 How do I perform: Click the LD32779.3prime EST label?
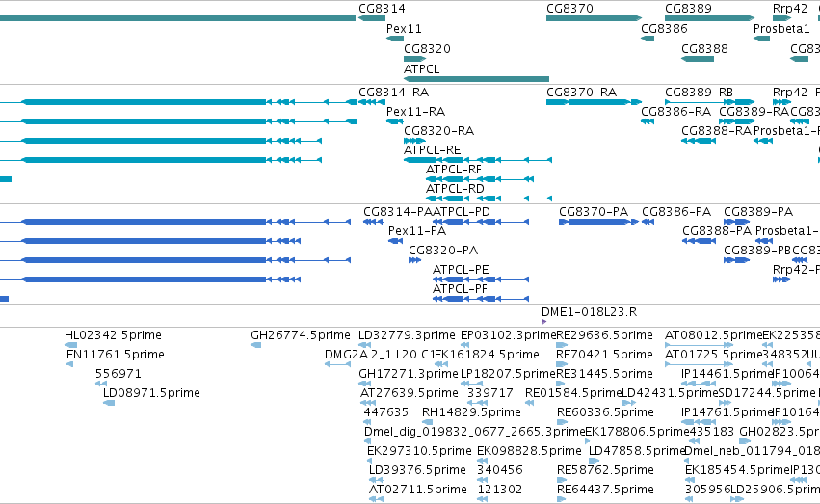(407, 335)
